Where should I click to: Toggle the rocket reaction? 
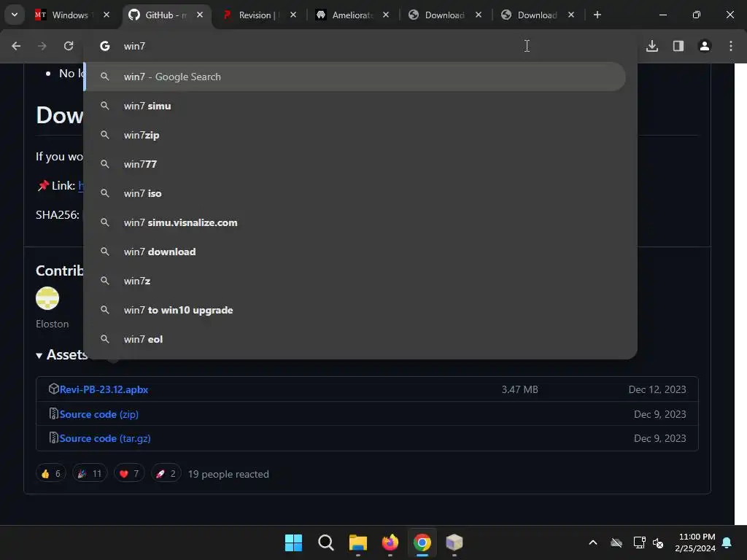click(x=166, y=473)
